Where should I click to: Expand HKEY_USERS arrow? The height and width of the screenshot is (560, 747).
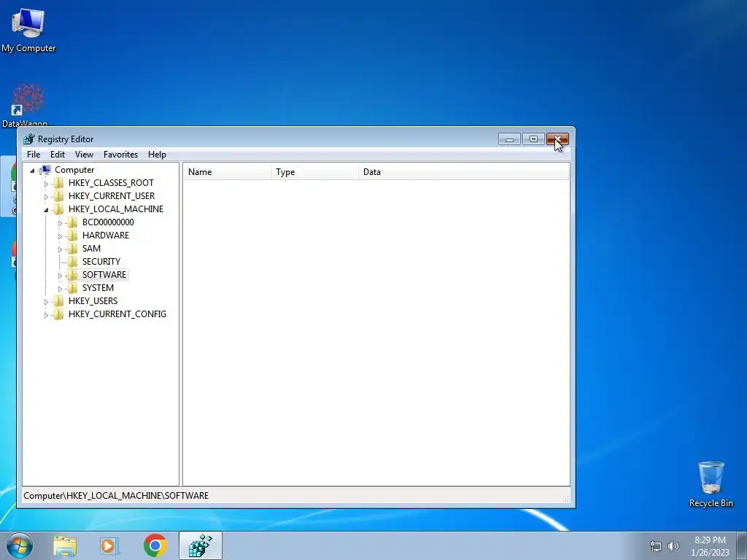(46, 301)
